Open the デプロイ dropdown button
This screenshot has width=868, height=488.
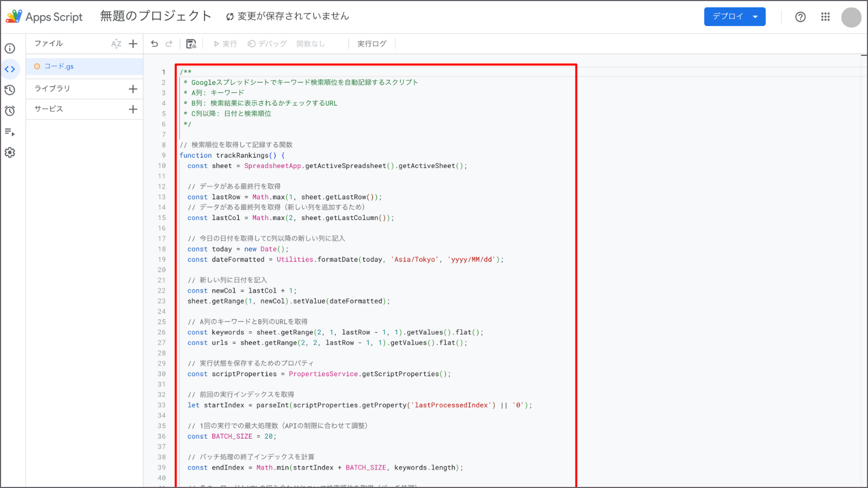tap(735, 16)
